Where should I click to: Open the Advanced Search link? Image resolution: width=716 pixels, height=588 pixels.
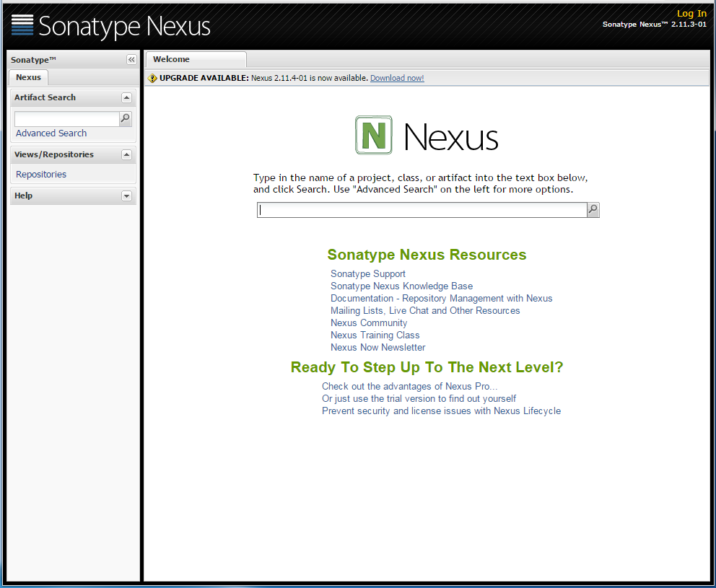(51, 133)
